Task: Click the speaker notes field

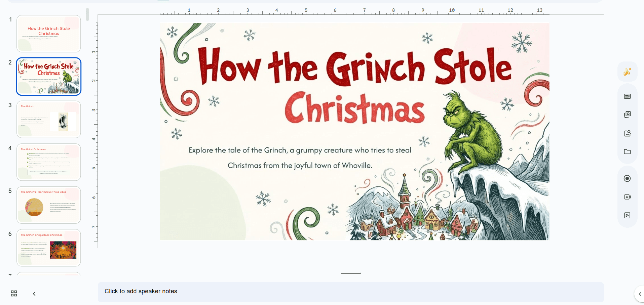Action: click(351, 292)
